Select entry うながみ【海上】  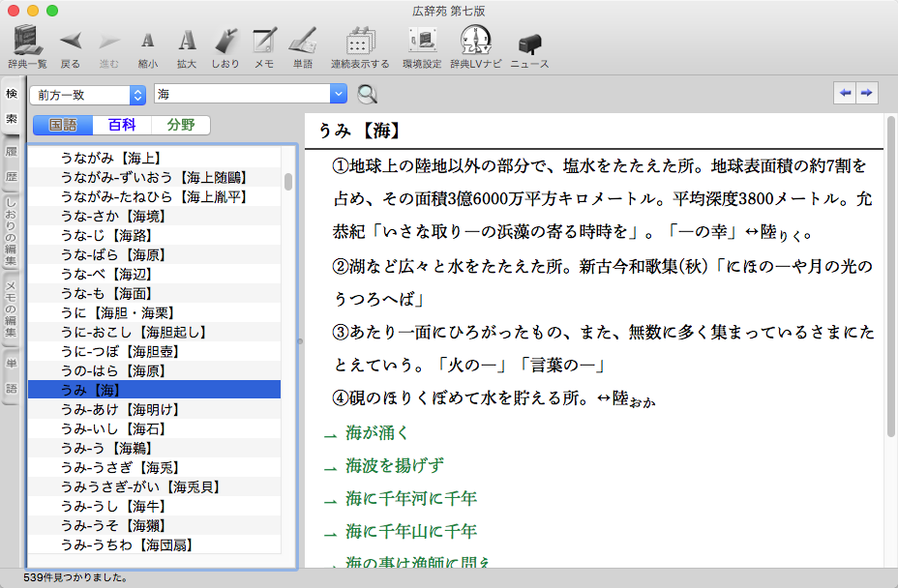154,158
